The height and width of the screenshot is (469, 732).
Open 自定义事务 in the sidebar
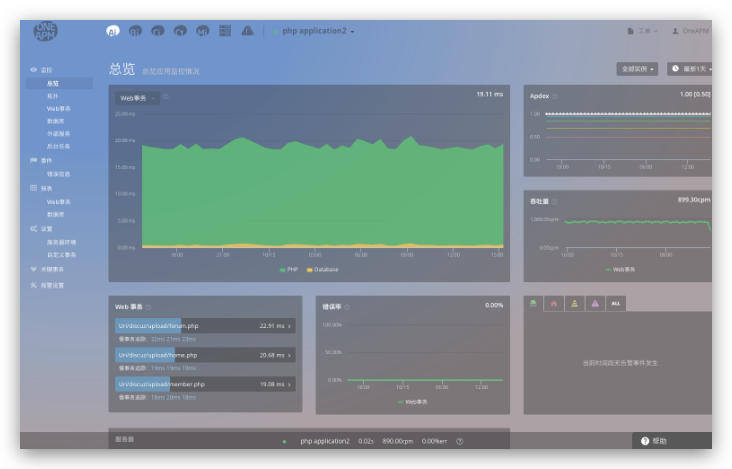(x=61, y=255)
